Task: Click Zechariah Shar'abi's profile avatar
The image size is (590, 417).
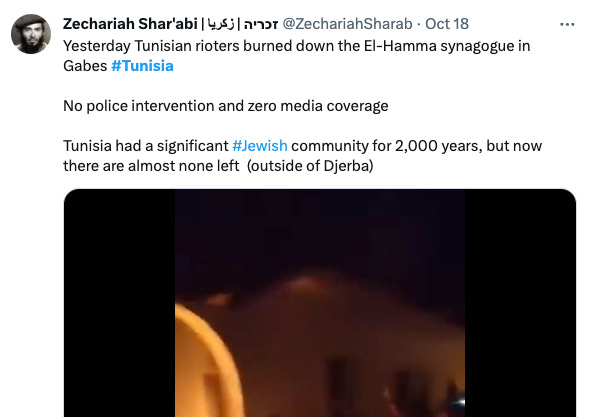Action: click(x=31, y=34)
